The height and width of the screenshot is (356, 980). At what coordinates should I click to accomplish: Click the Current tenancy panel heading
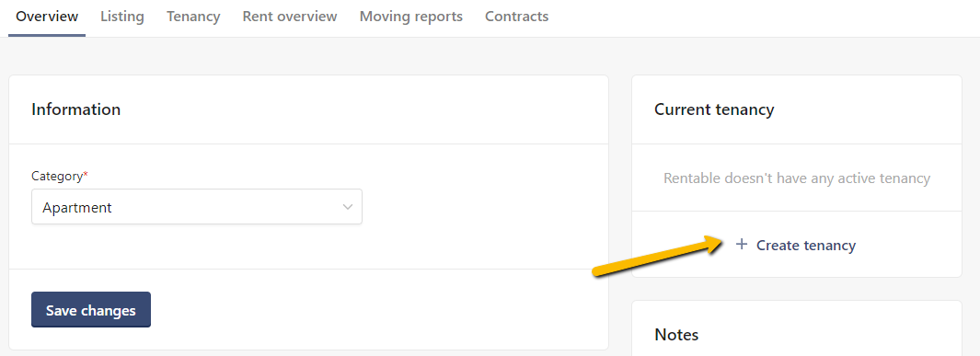pos(714,109)
